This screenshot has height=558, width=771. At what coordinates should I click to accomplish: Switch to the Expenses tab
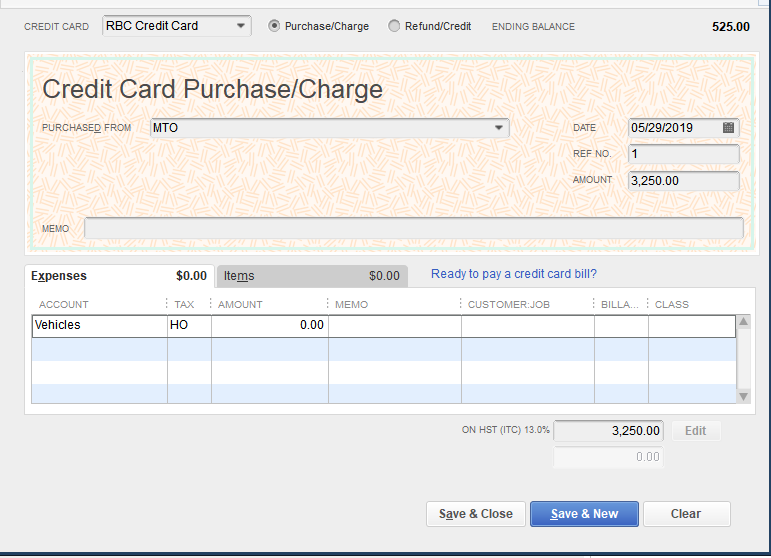coord(60,276)
